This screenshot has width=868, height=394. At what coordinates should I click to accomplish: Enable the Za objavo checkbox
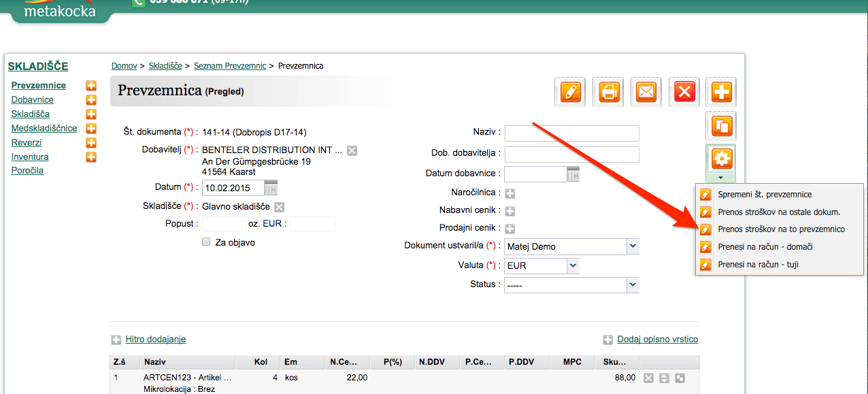(206, 242)
